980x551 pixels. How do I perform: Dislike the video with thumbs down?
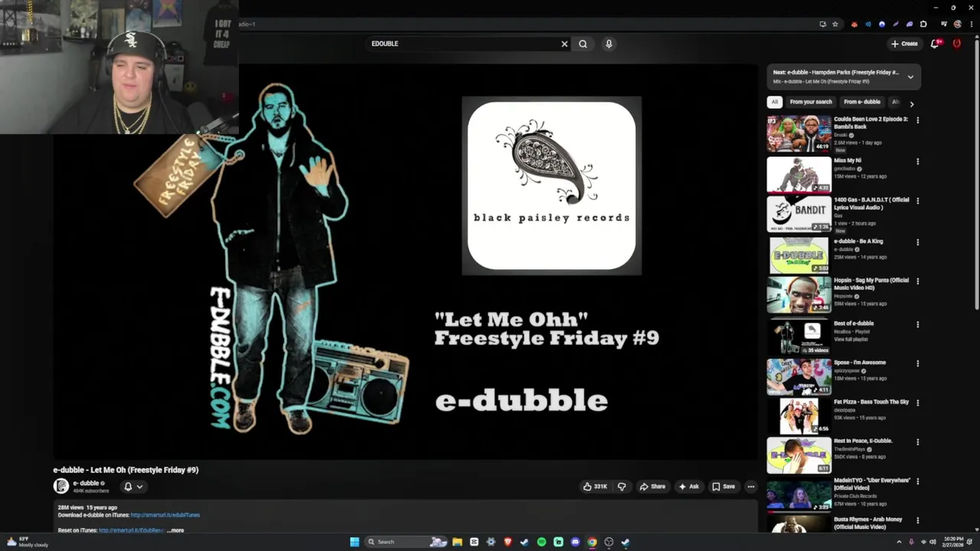pyautogui.click(x=622, y=487)
